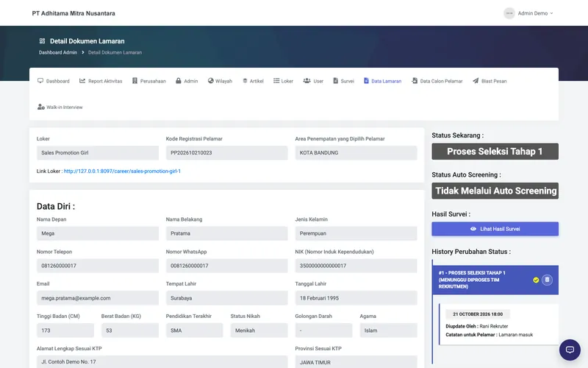Click the Admin Demo avatar icon
Image resolution: width=588 pixels, height=368 pixels.
click(509, 13)
